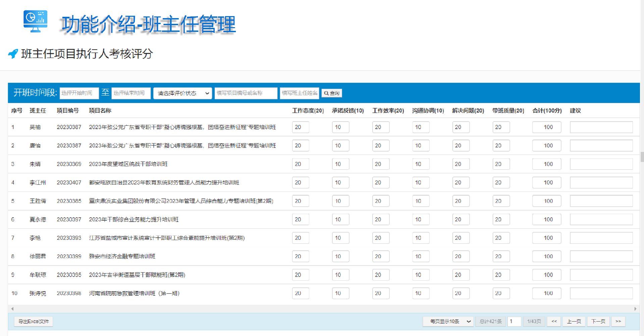
Task: Open the 请选择评价状态 dropdown
Action: (x=183, y=93)
